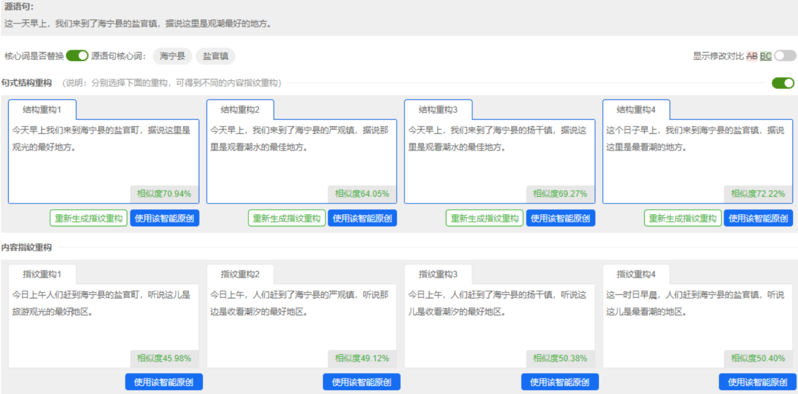This screenshot has width=798, height=394.
Task: Click the 指纹重构2 sentence mentioning 严观镇
Action: click(x=300, y=303)
